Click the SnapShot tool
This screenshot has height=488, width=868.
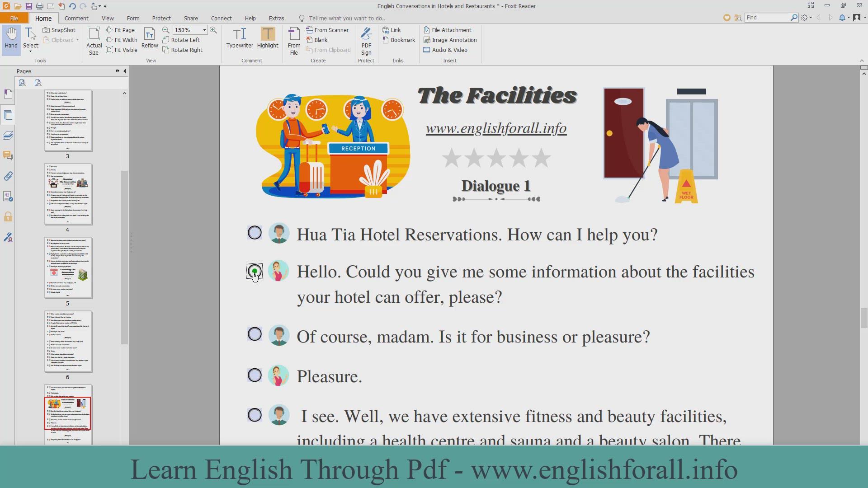59,30
